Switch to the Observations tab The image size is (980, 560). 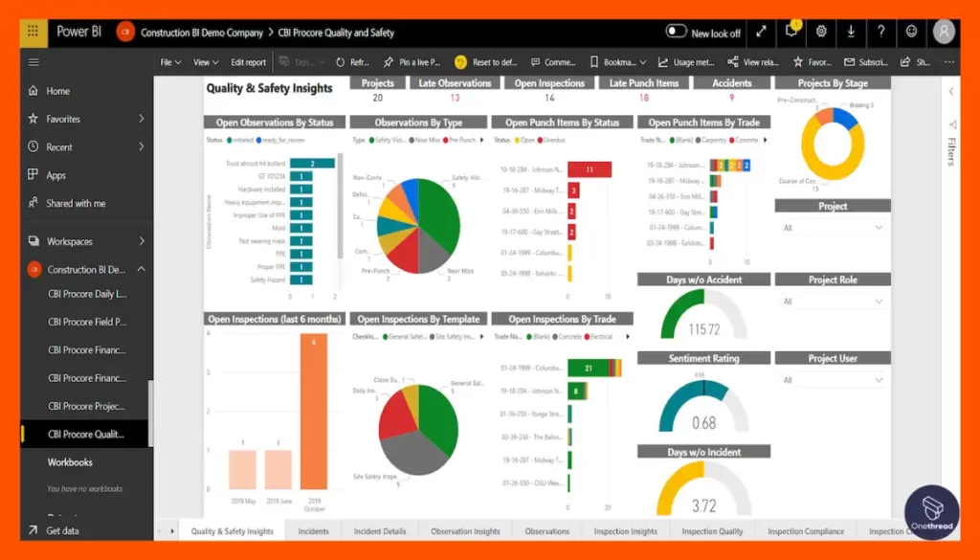coord(546,530)
